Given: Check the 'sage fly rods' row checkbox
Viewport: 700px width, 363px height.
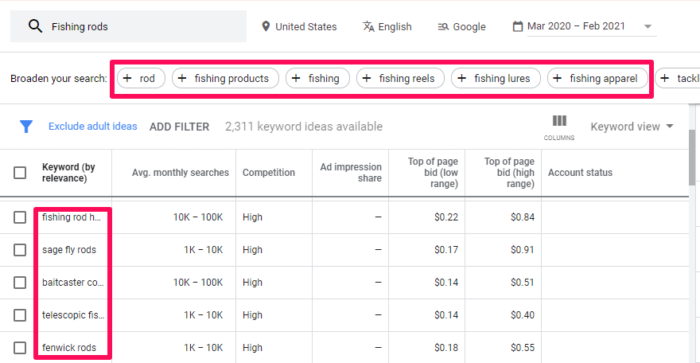Looking at the screenshot, I should click(20, 250).
